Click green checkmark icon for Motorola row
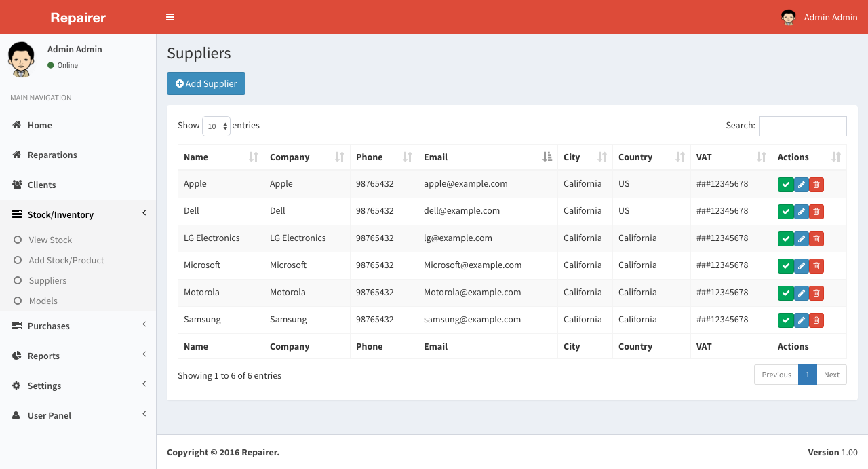The height and width of the screenshot is (469, 868). pos(785,293)
